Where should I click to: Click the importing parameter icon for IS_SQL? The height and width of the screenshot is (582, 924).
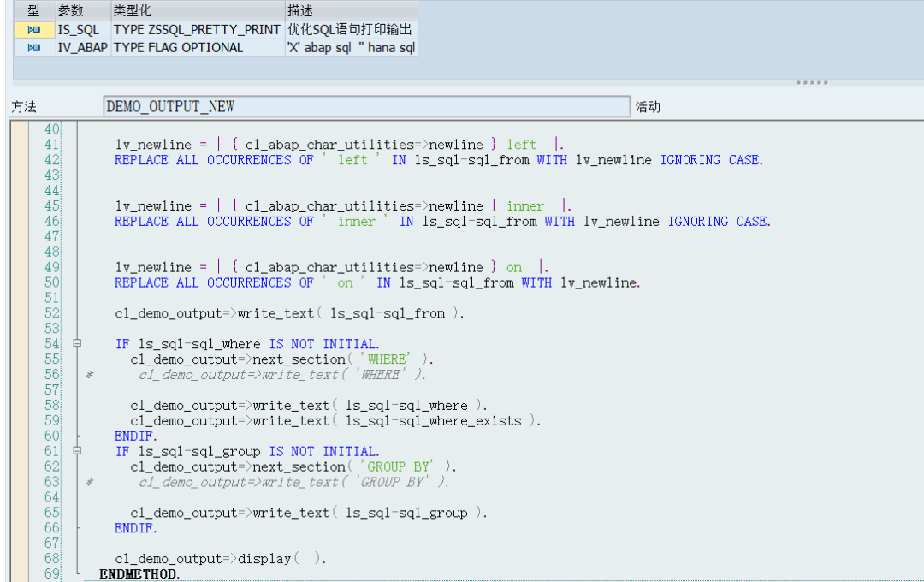[x=34, y=29]
